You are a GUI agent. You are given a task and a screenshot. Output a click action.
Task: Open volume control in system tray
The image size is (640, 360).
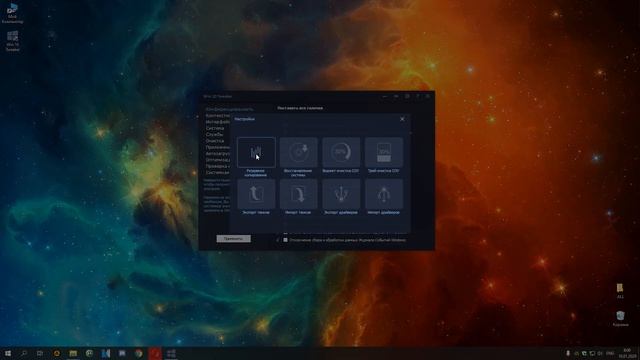point(600,353)
